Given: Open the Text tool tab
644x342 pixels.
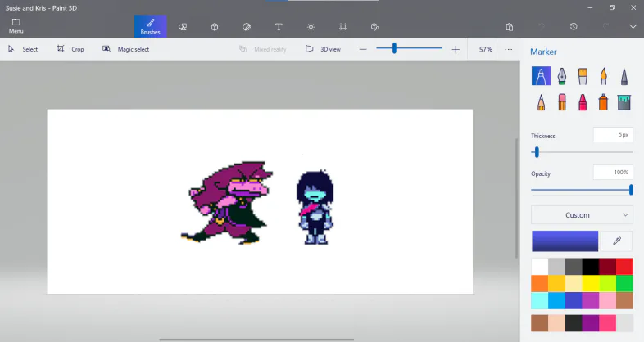Looking at the screenshot, I should (279, 27).
